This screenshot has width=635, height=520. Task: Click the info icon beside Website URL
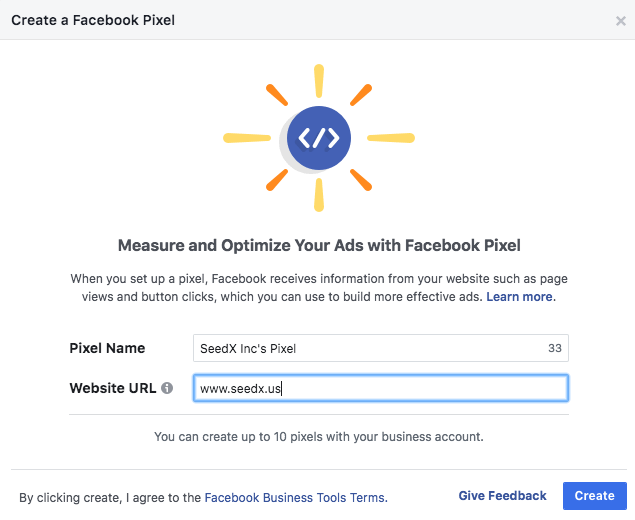point(167,388)
